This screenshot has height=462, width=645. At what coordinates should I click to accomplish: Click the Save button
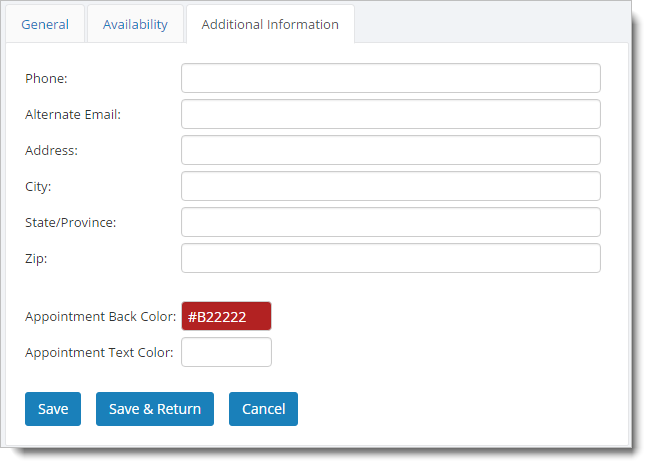click(x=53, y=409)
